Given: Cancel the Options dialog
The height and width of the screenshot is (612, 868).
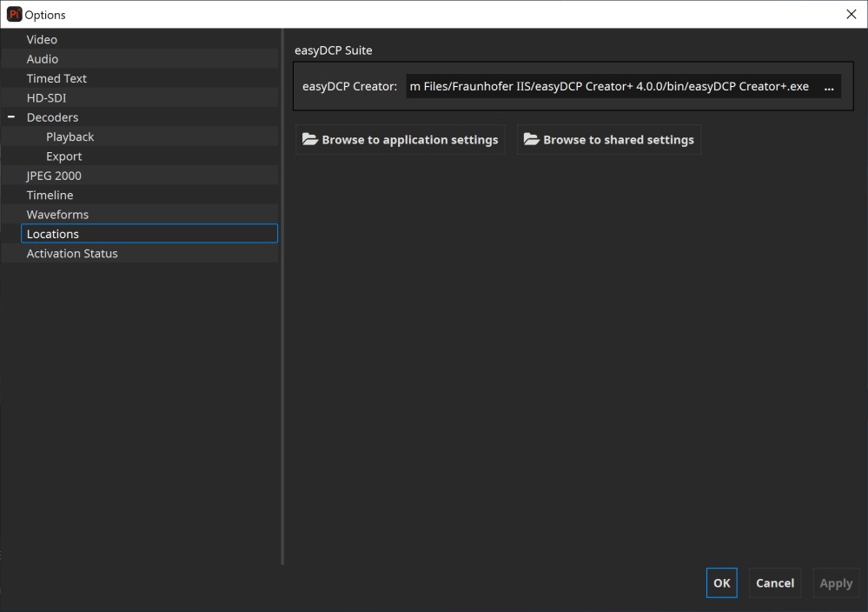Looking at the screenshot, I should point(774,583).
